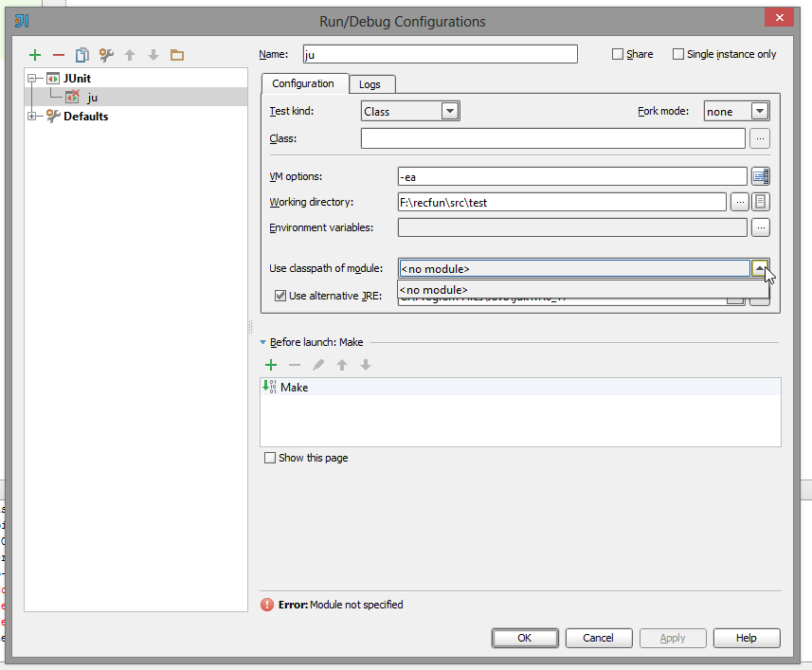Expand the Defaults tree node
Screen dimensions: 812x670
pyautogui.click(x=32, y=116)
